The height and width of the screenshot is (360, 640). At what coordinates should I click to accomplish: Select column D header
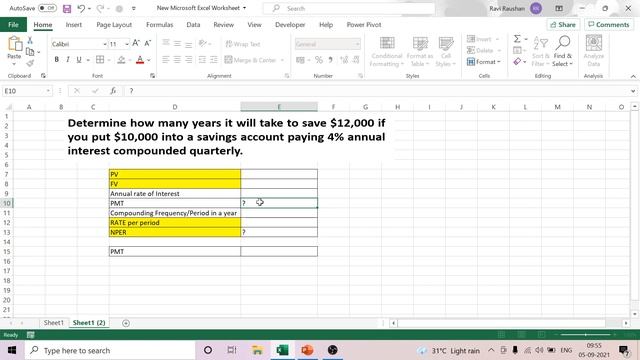coord(175,107)
